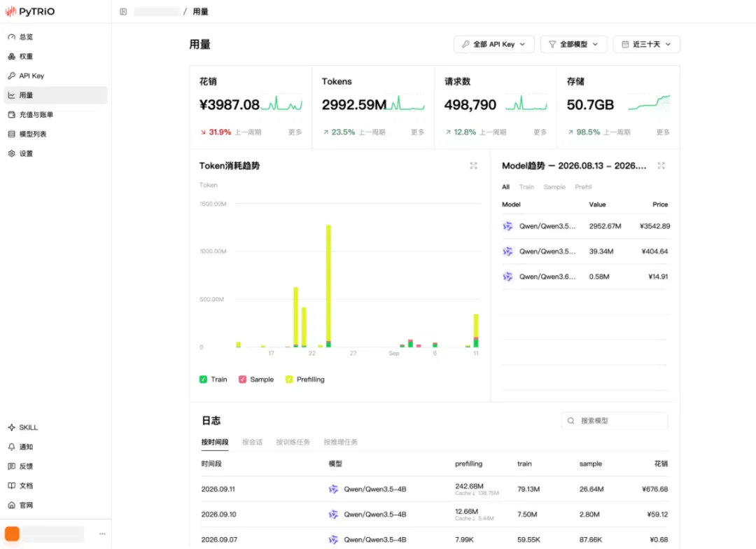The image size is (756, 549).
Task: Click Qwen icon in 2026.09.11 log row
Action: 333,489
